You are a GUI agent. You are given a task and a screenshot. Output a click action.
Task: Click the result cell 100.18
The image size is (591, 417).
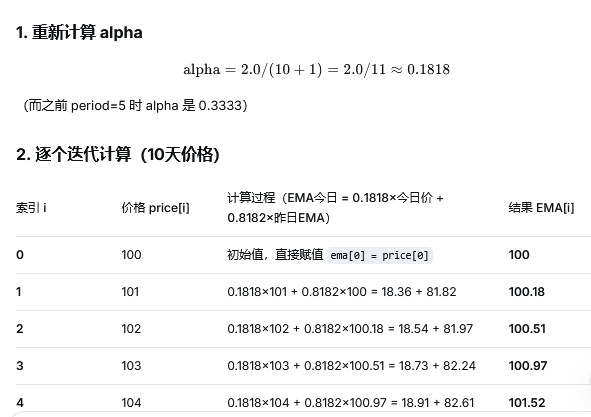pos(527,292)
